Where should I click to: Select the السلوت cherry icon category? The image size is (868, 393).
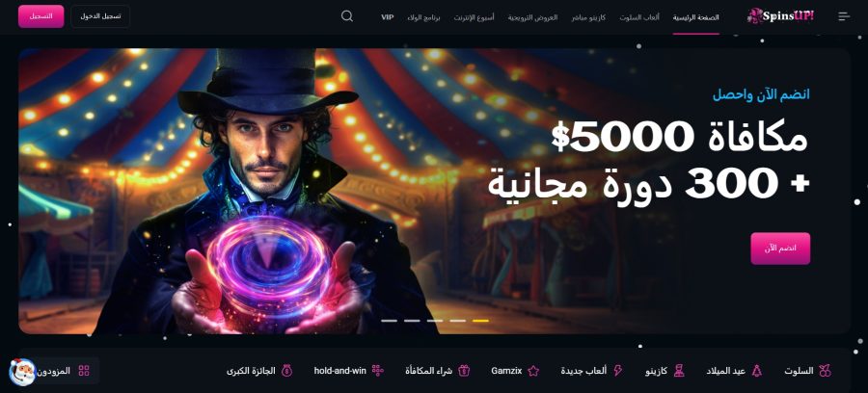click(x=807, y=371)
